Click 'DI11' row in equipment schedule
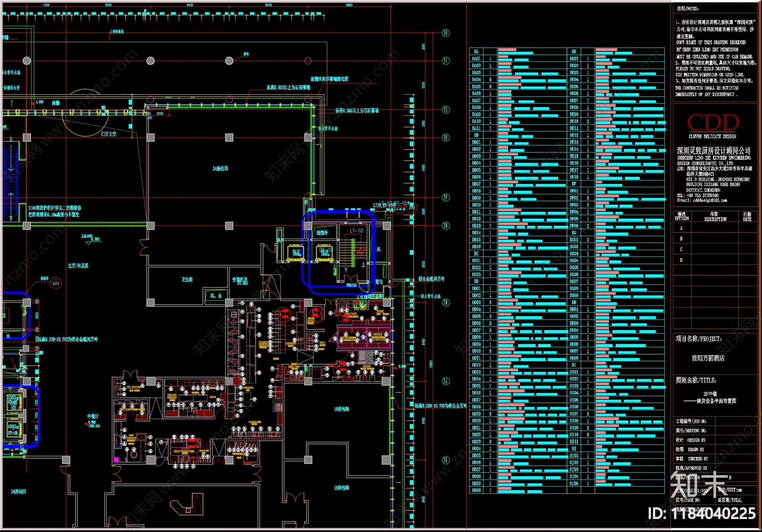762x532 pixels. tap(616, 442)
